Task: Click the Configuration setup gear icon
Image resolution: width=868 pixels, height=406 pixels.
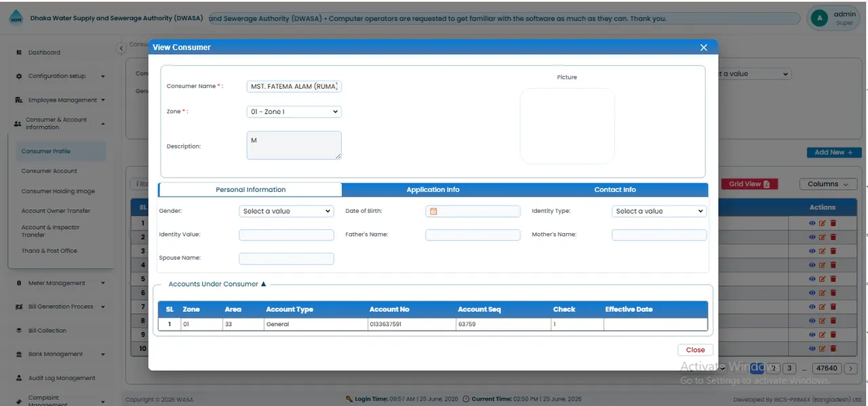Action: (19, 76)
